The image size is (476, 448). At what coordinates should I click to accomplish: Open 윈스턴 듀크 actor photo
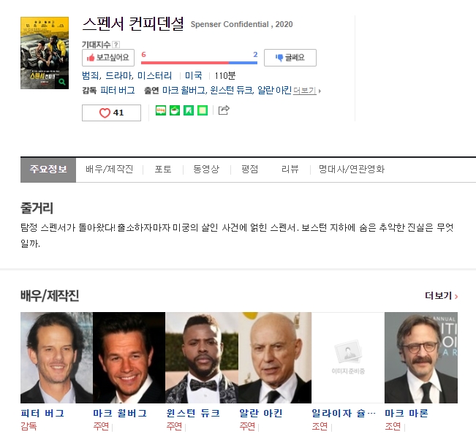pyautogui.click(x=201, y=358)
